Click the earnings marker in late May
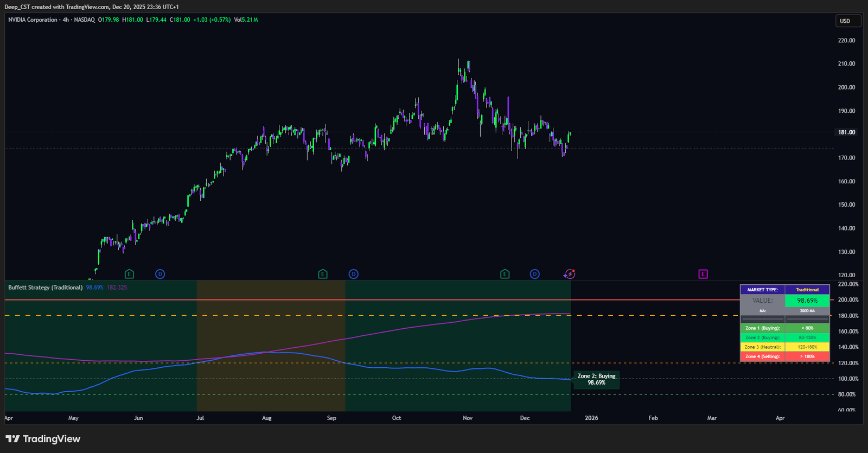This screenshot has width=868, height=453. pos(129,274)
